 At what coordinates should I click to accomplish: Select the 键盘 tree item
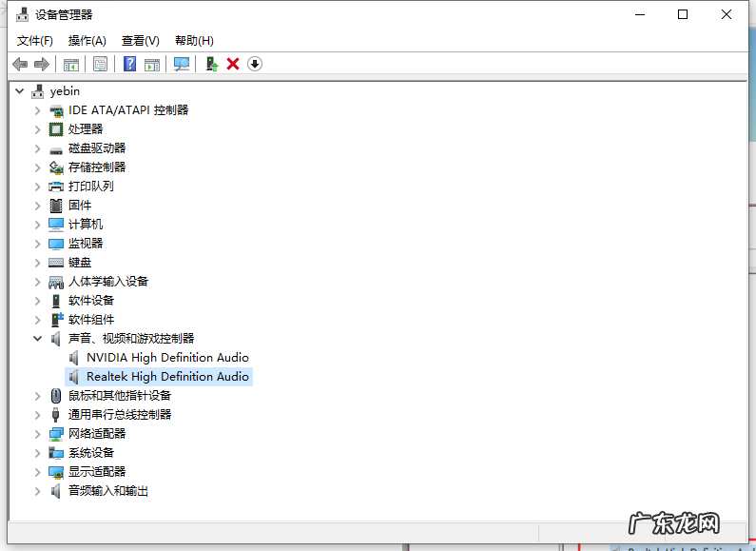click(x=80, y=263)
